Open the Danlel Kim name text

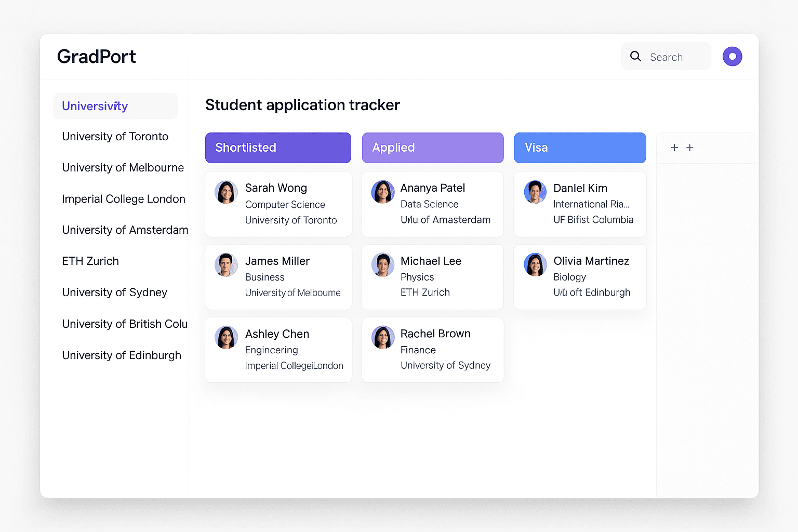tap(580, 188)
